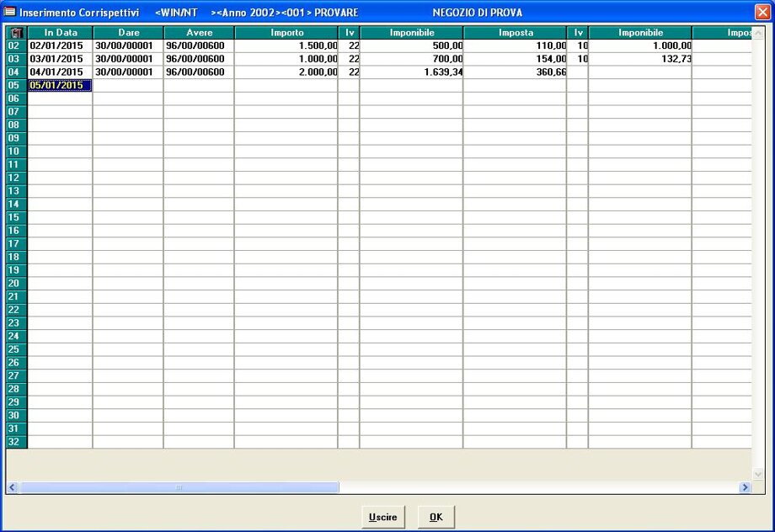Confirm with the OK button
775x532 pixels.
tap(436, 517)
